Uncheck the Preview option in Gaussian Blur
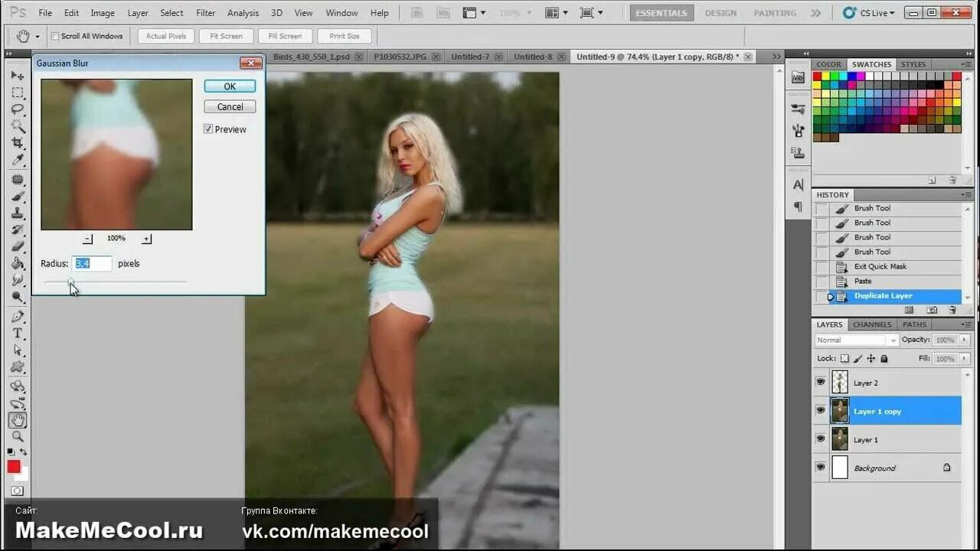This screenshot has height=551, width=980. pos(207,129)
